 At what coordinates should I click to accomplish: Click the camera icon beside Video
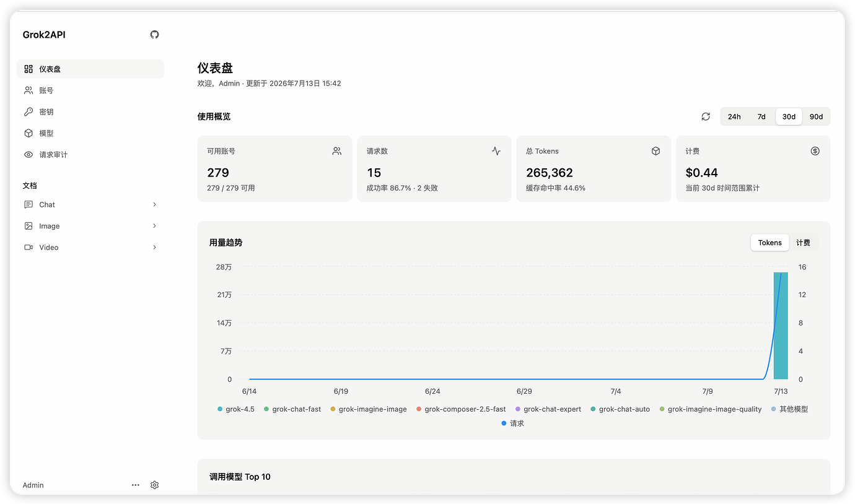(x=28, y=247)
